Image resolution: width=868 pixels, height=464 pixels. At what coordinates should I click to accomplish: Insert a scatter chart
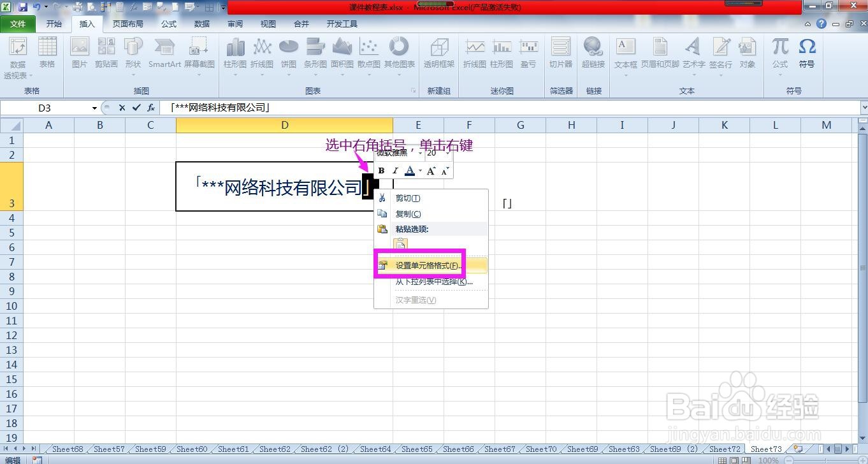click(x=368, y=54)
